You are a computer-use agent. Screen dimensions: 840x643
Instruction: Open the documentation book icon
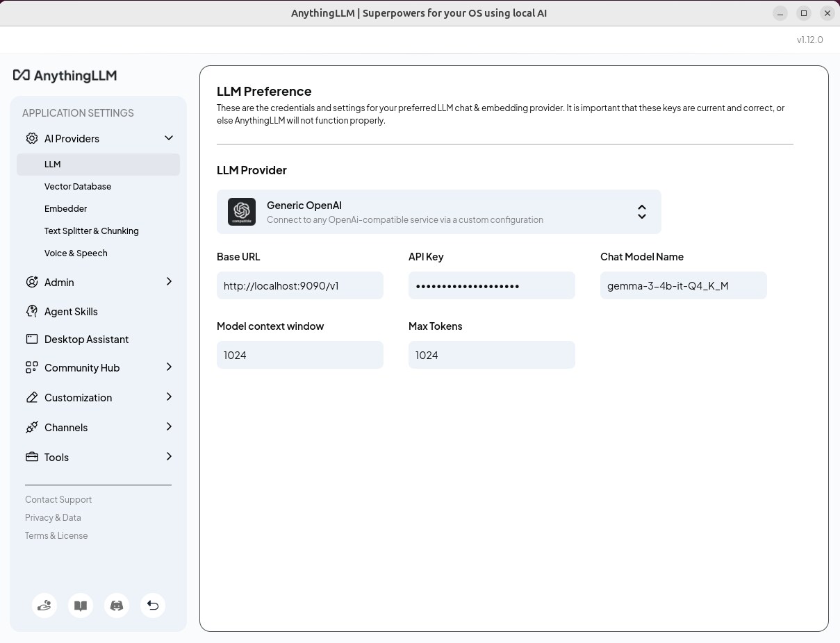(81, 606)
